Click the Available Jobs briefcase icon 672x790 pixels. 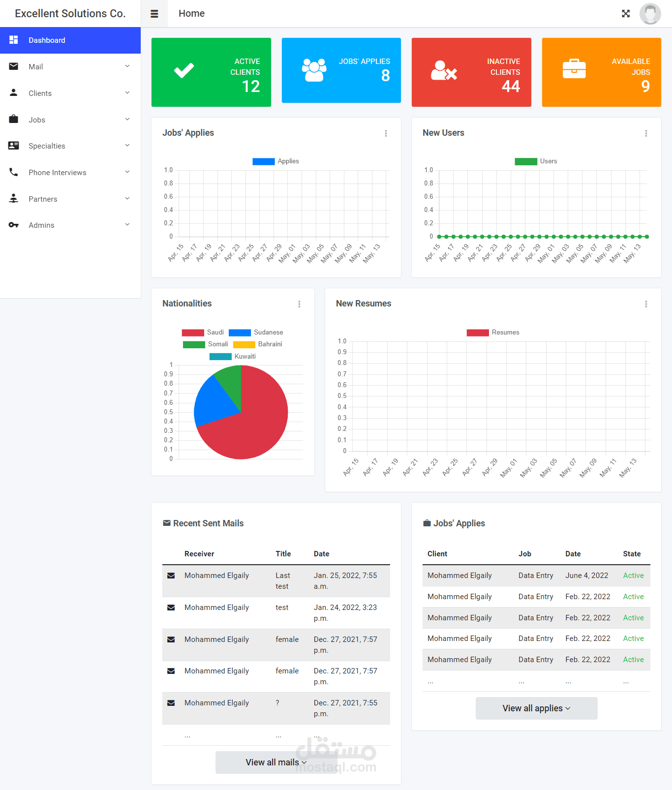574,69
